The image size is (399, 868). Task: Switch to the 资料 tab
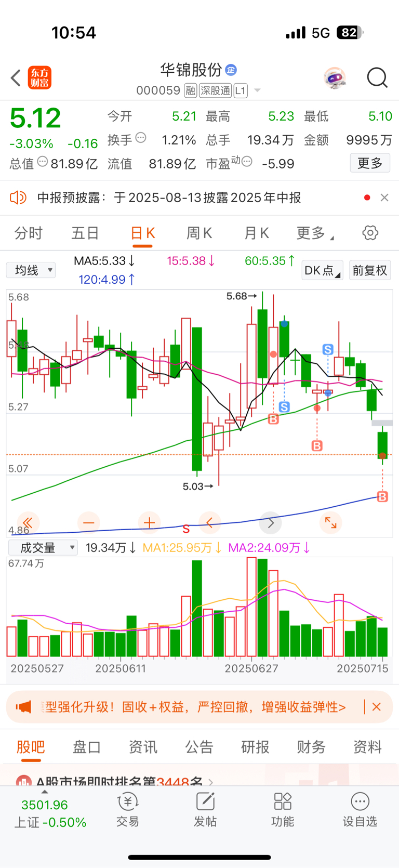[367, 747]
